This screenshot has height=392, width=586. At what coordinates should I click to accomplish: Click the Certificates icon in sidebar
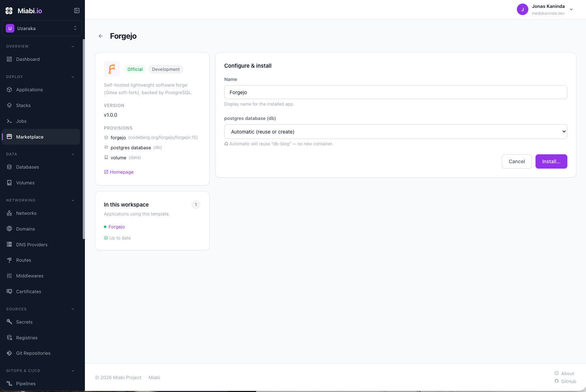[9, 292]
